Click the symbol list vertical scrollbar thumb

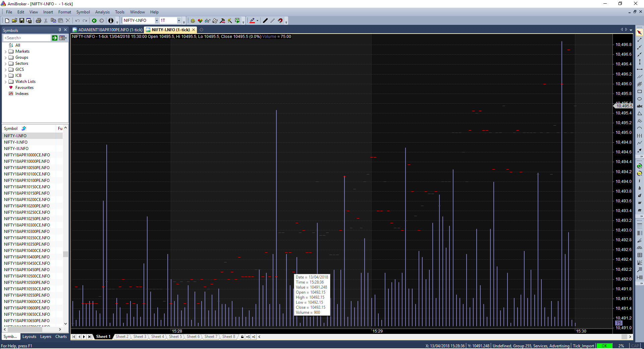pos(65,254)
